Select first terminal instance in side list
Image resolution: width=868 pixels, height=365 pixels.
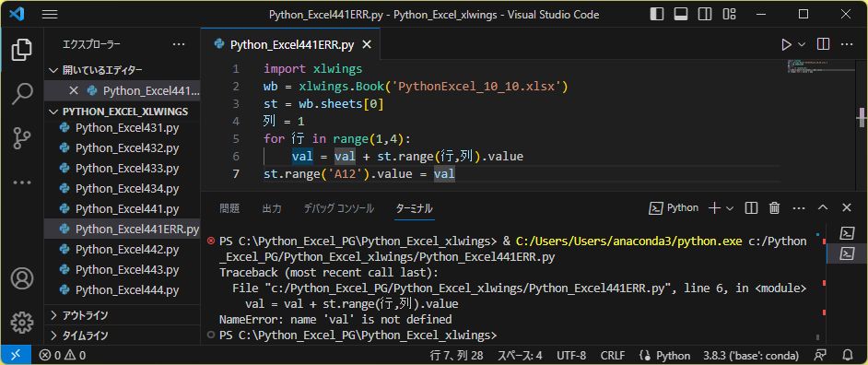[847, 233]
